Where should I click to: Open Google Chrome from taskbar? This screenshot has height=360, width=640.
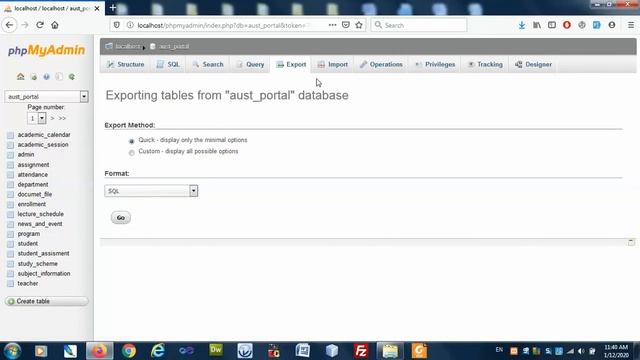pos(129,351)
